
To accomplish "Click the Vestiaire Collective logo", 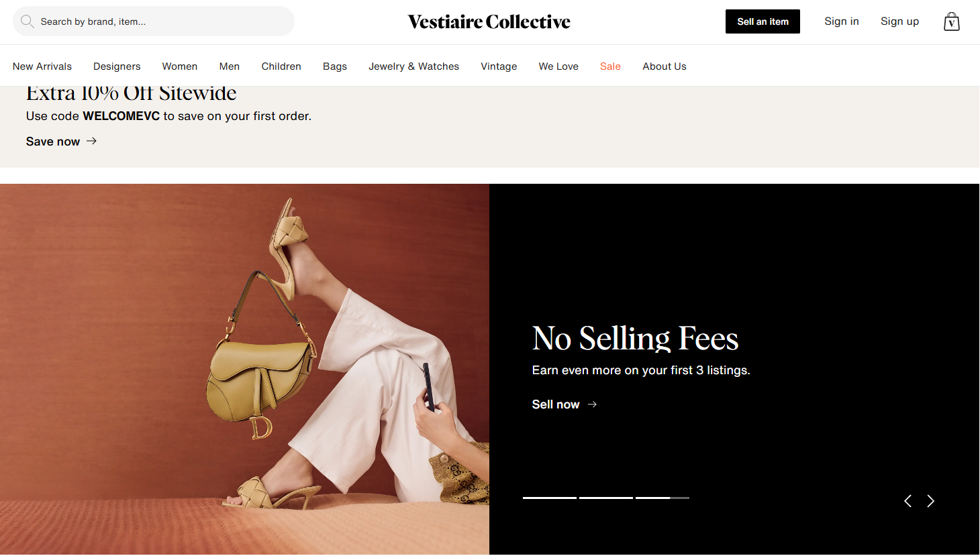I will tap(489, 22).
